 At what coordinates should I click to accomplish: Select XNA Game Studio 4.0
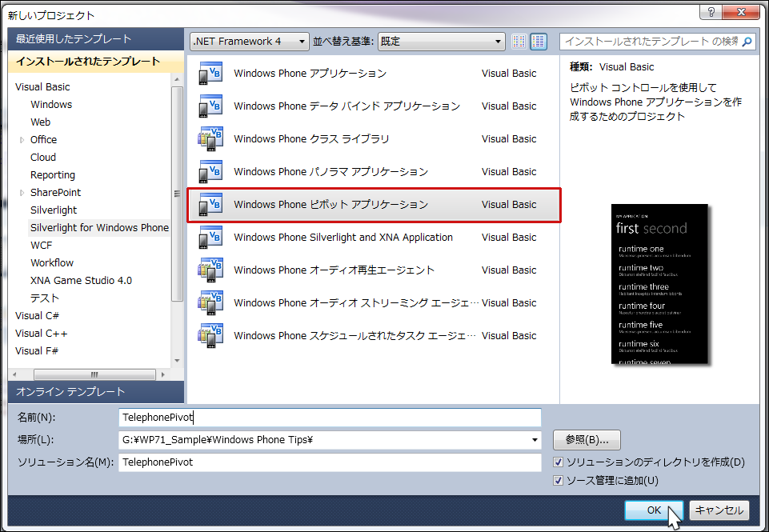[x=81, y=281]
